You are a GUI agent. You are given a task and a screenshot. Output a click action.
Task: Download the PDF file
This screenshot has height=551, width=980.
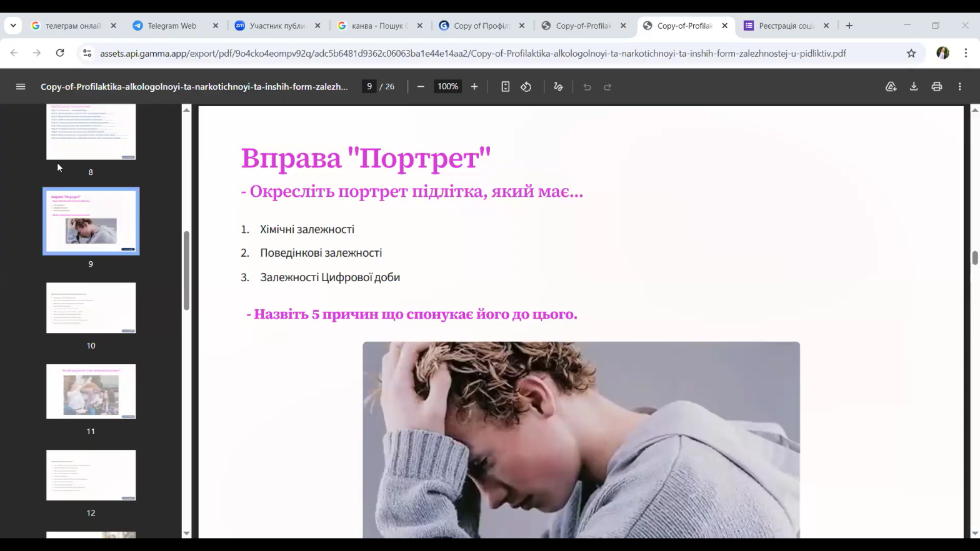click(x=914, y=87)
